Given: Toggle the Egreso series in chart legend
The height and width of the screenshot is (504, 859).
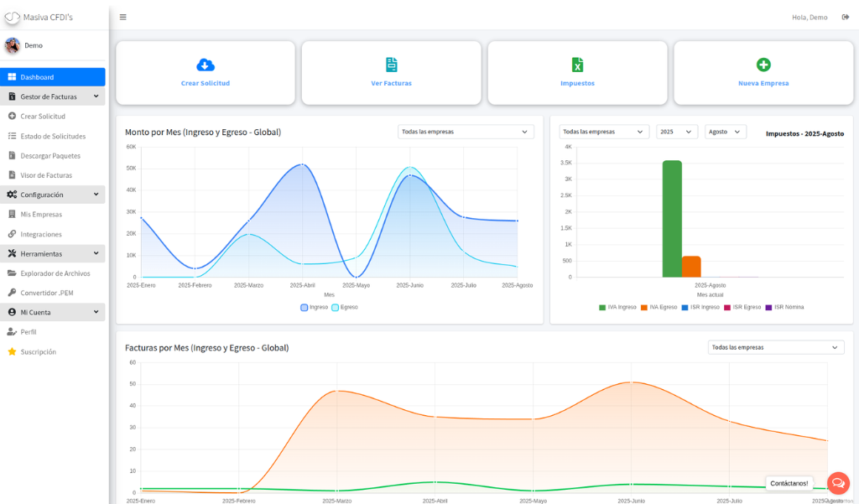Looking at the screenshot, I should 345,308.
